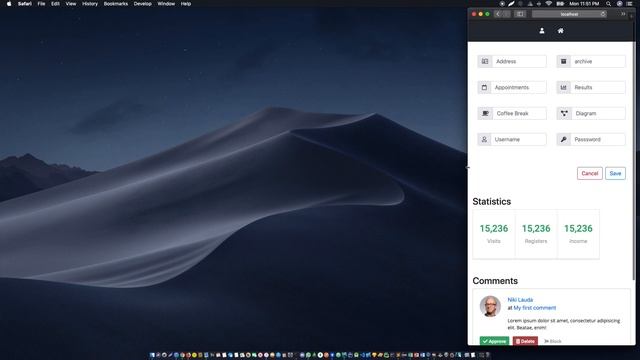The height and width of the screenshot is (360, 640).
Task: Click the diagram nodes icon
Action: (564, 113)
